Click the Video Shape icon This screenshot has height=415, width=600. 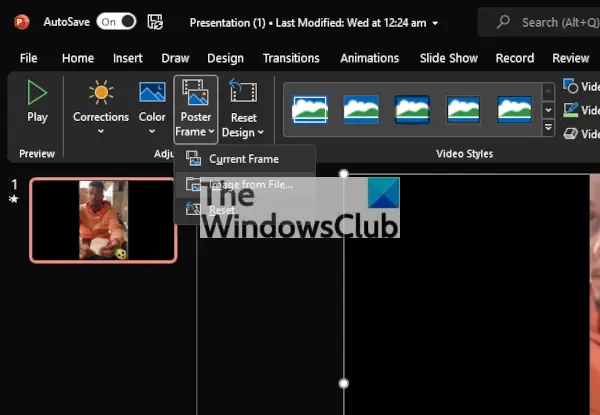click(570, 86)
